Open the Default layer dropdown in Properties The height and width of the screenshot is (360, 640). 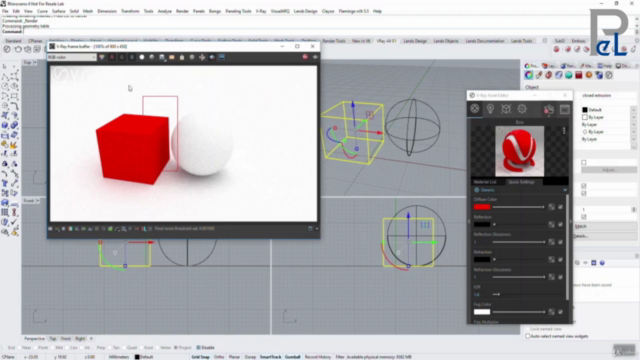click(x=633, y=110)
